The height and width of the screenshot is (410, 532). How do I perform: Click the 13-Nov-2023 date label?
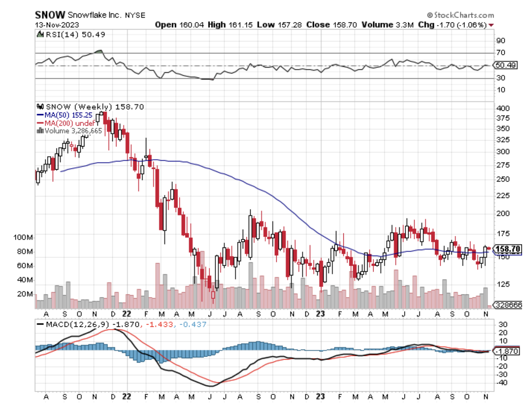tap(57, 25)
